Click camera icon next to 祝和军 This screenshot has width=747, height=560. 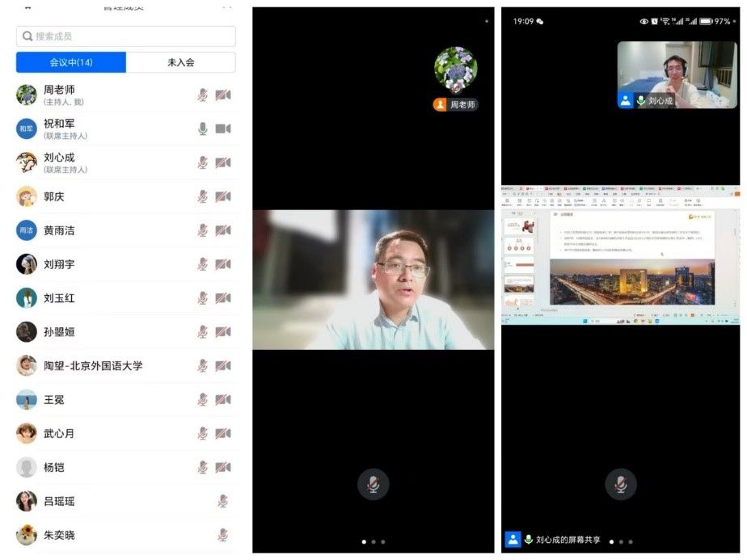(223, 129)
